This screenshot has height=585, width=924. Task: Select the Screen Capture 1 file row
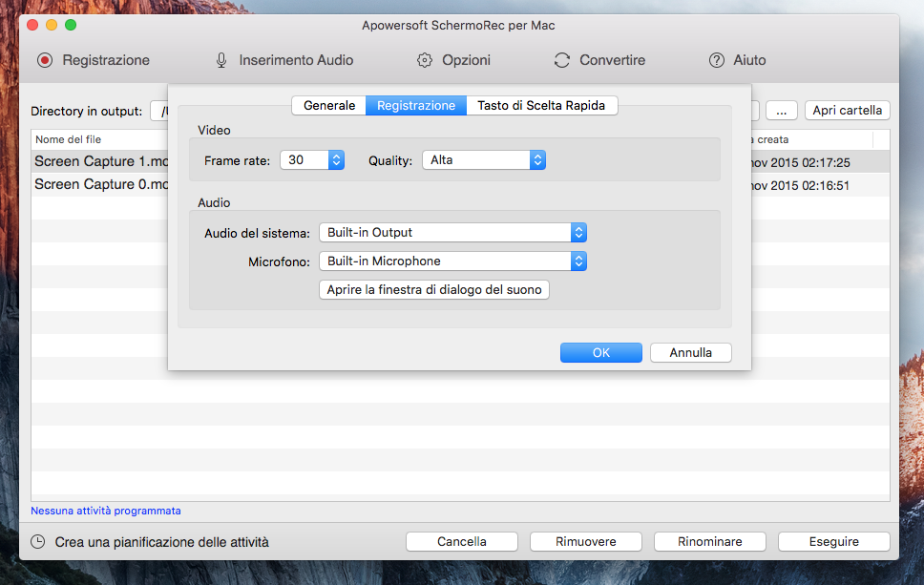click(x=99, y=161)
